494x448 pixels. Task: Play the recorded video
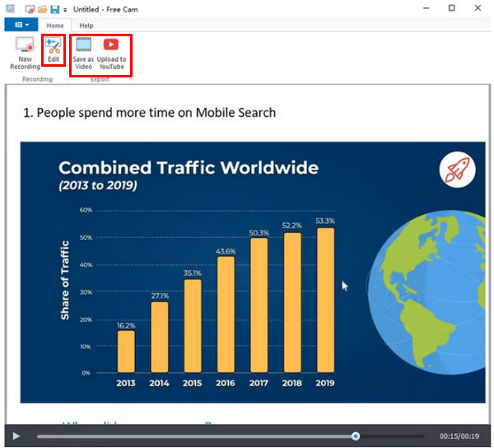[x=16, y=436]
